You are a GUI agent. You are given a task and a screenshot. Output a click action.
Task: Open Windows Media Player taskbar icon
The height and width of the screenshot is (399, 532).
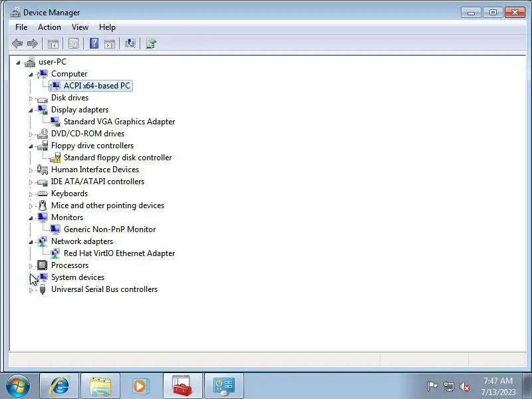coord(140,386)
